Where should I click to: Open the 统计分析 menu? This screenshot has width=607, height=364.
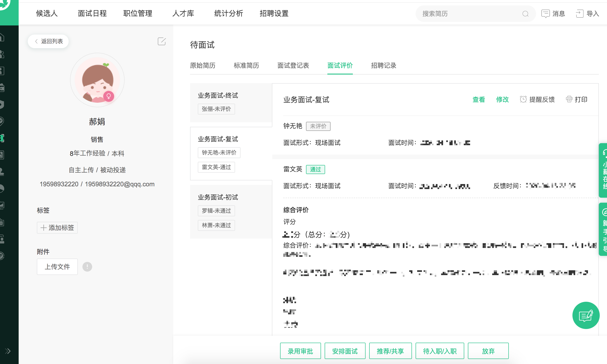[x=229, y=13]
